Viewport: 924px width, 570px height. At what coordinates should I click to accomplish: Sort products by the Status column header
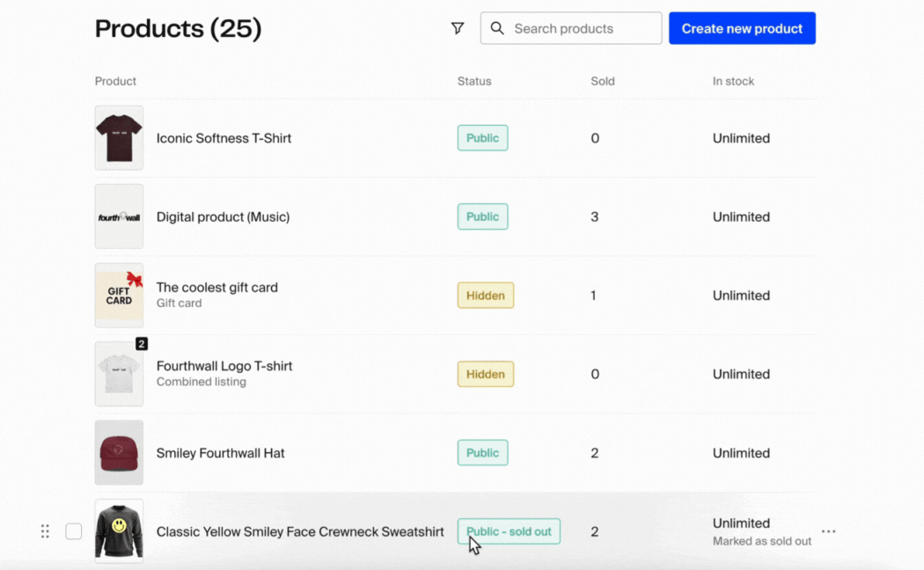pos(474,81)
